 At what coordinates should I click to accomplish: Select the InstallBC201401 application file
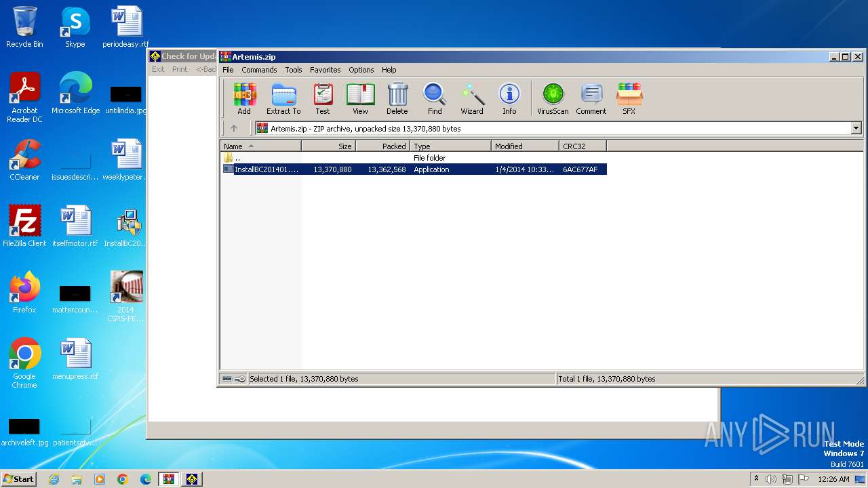click(x=414, y=169)
